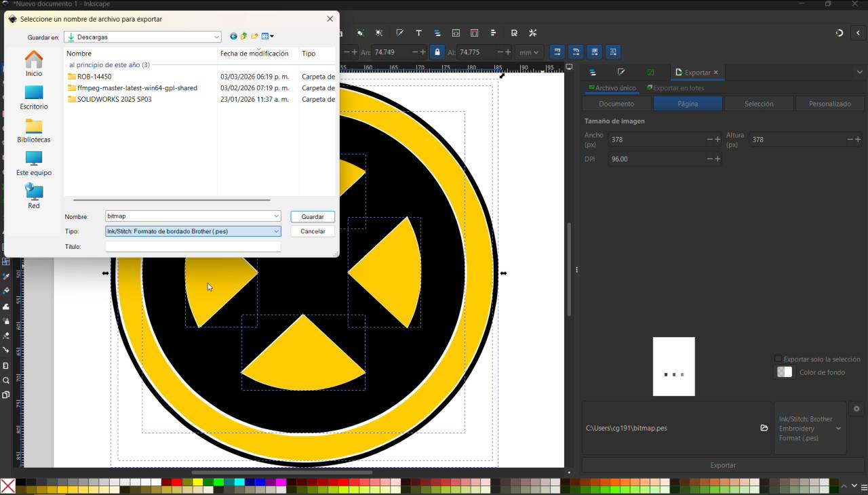This screenshot has height=495, width=868.
Task: Toggle the snapping control in top right
Action: pyautogui.click(x=840, y=33)
